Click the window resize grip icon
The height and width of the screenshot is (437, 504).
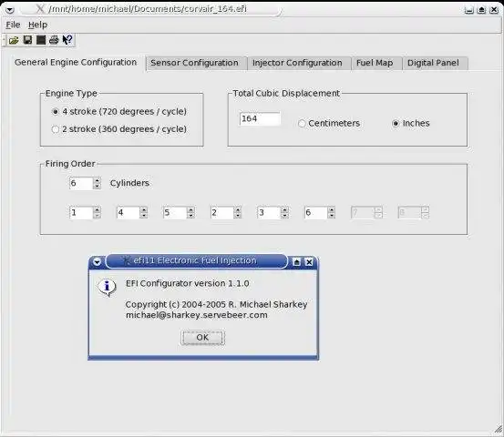click(x=499, y=430)
